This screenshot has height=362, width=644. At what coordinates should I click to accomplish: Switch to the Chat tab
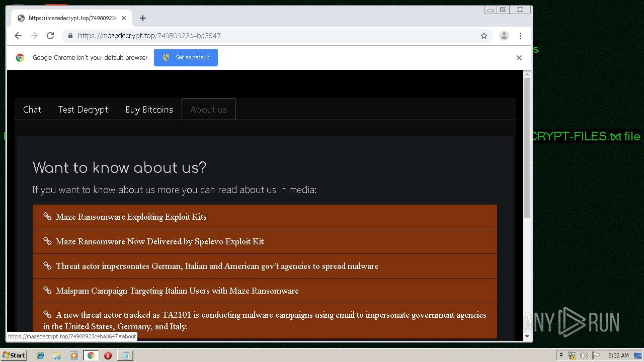point(32,110)
